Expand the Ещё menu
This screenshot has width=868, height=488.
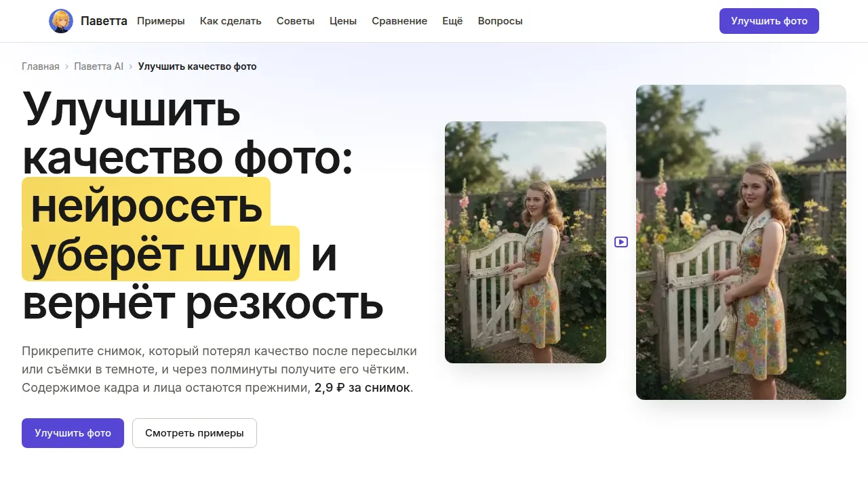(452, 21)
